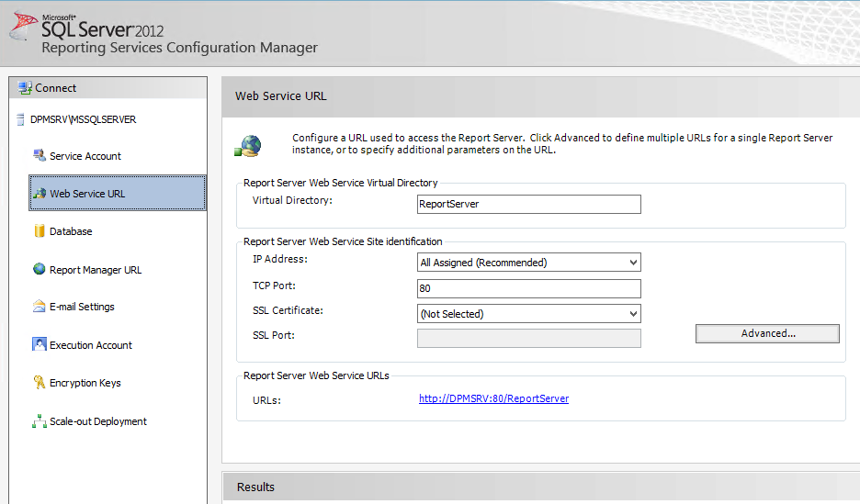Click the SSL Port label
Viewport: 860px width, 504px height.
click(273, 335)
